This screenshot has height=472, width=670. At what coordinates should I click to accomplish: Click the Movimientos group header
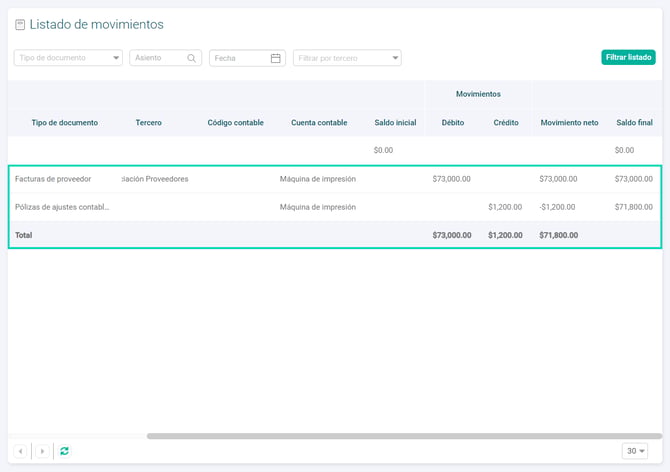(x=478, y=94)
